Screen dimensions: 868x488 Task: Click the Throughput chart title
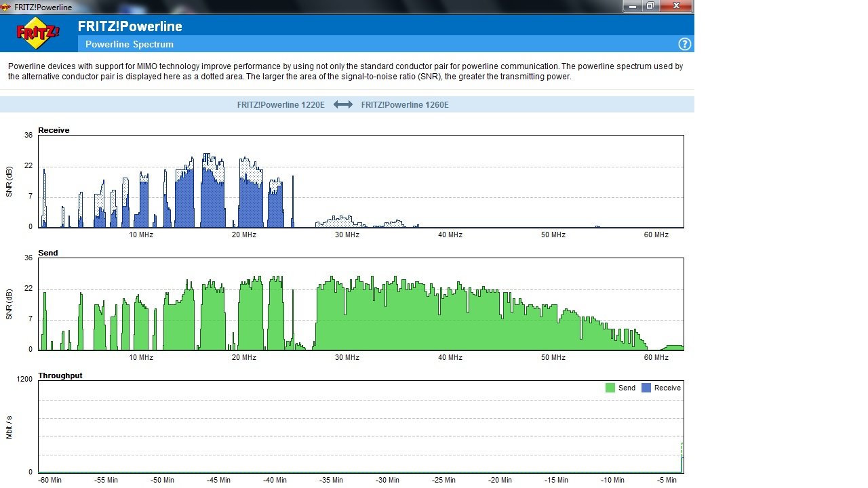[60, 375]
